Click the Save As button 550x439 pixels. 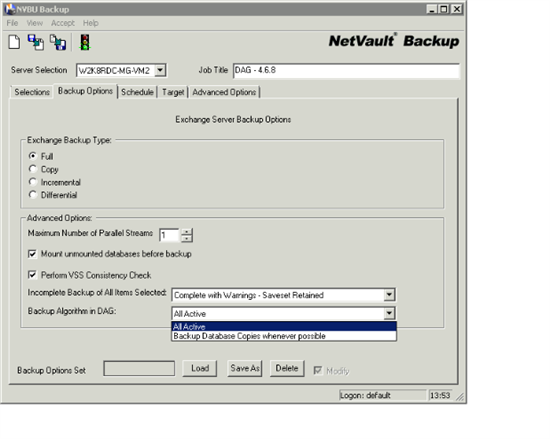[245, 369]
